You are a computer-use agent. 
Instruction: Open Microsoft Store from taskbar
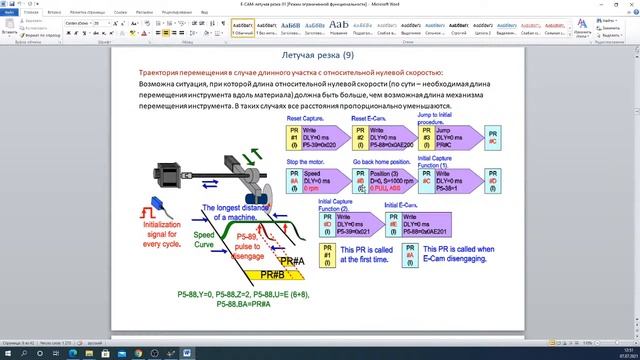[105, 353]
